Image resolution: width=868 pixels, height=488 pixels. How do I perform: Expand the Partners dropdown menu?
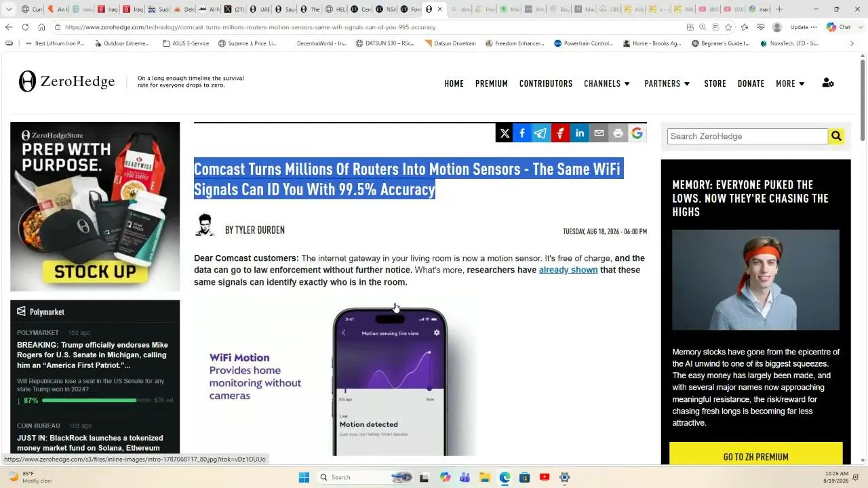click(667, 83)
